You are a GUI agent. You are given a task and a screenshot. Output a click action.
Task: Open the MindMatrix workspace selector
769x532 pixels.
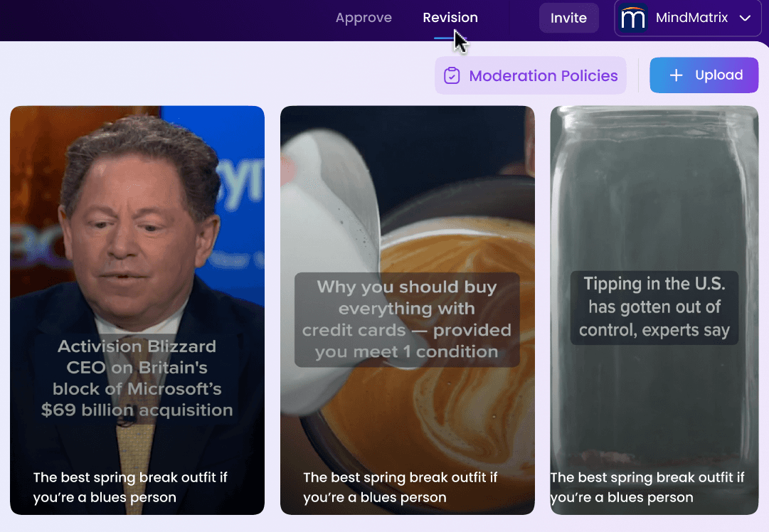point(688,18)
